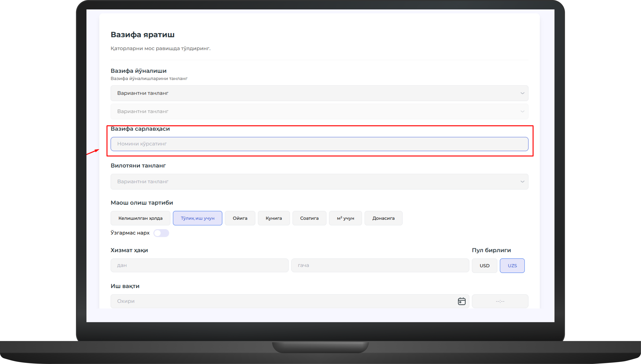Select Кунига salary option
The image size is (641, 364).
pyautogui.click(x=273, y=218)
